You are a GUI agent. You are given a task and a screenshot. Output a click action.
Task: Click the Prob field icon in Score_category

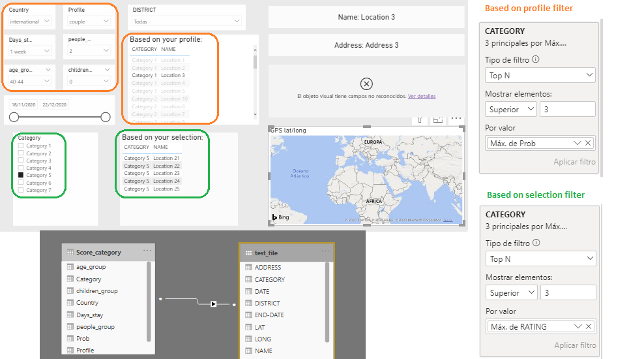[70, 338]
